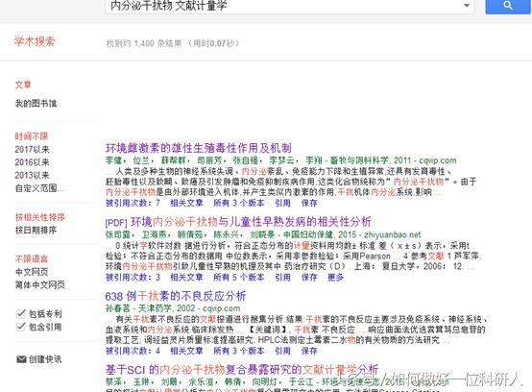Screen dimensions: 532x392
Task: Click 引用 under the 环境雌激素 result
Action: click(282, 203)
